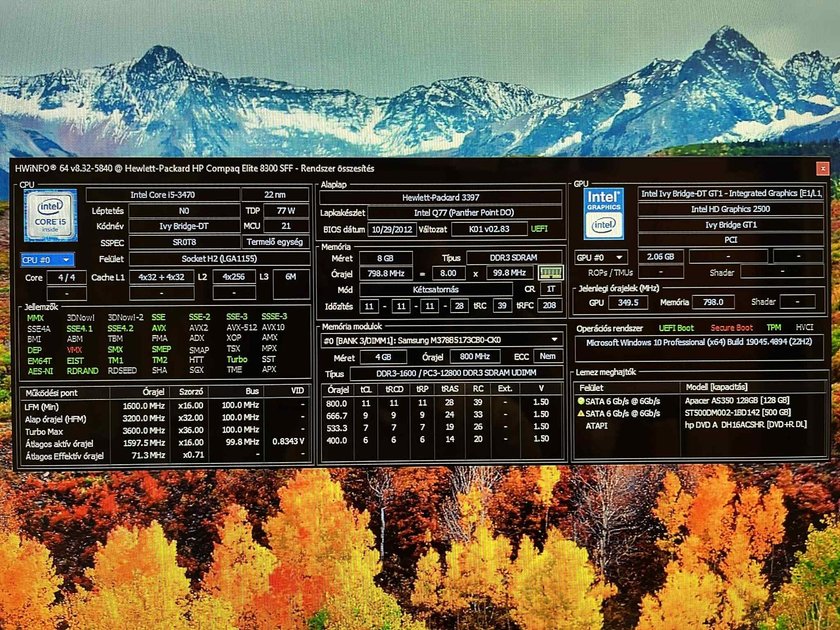This screenshot has width=840, height=630.
Task: Select the "Turbo Max" operating point row
Action: 165,431
